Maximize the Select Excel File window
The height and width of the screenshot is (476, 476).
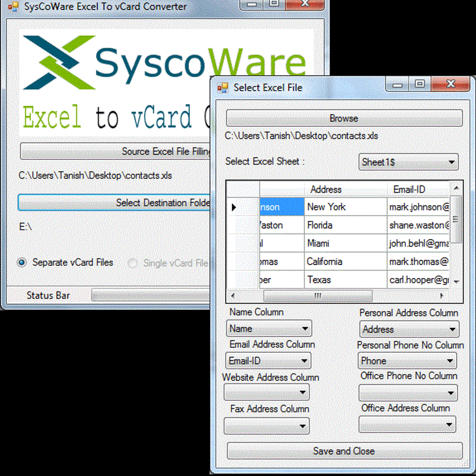coord(419,84)
